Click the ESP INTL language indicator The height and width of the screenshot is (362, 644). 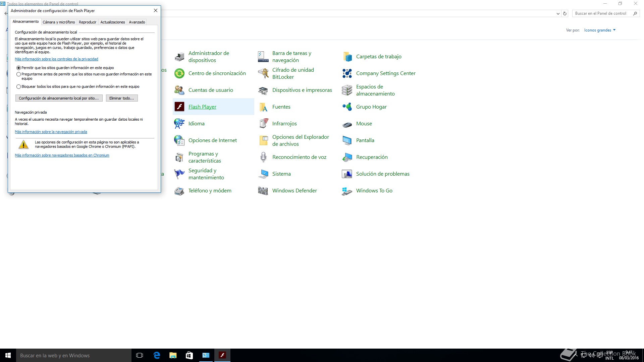(609, 355)
